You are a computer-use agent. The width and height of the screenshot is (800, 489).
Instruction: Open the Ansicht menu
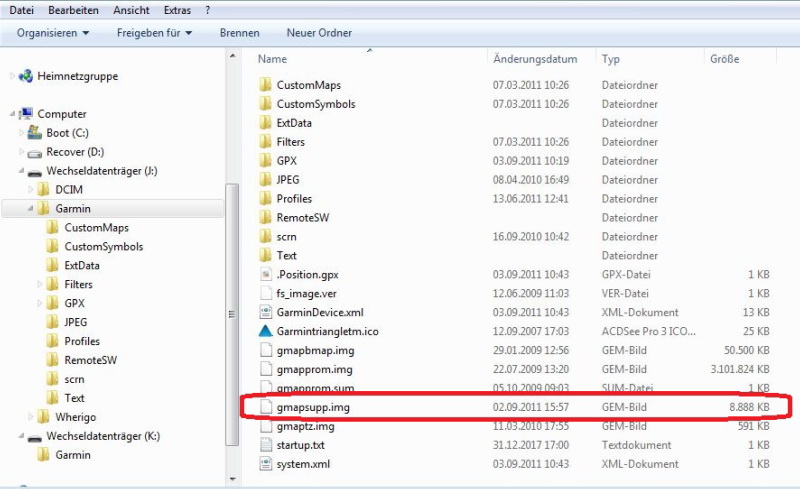[132, 10]
